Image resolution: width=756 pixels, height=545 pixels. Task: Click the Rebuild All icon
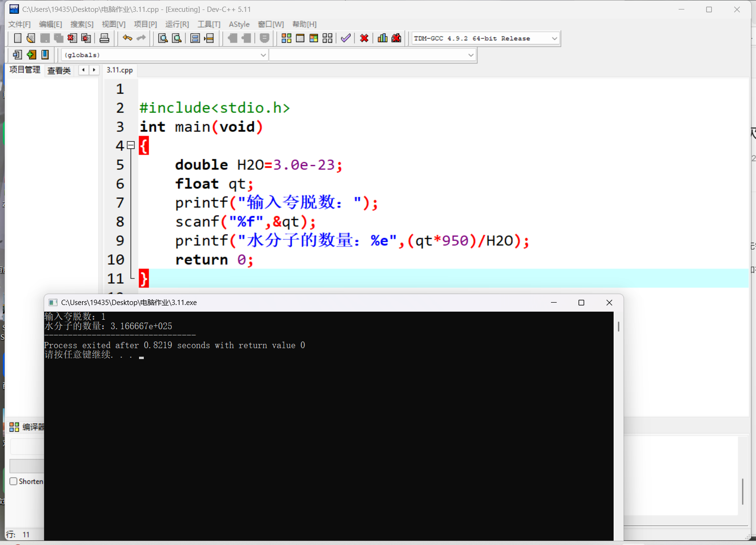point(327,38)
